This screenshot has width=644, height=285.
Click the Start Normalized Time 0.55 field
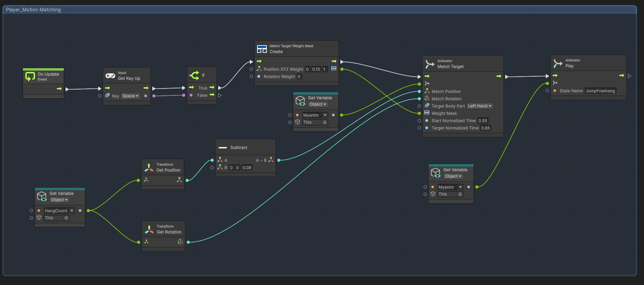pyautogui.click(x=483, y=121)
